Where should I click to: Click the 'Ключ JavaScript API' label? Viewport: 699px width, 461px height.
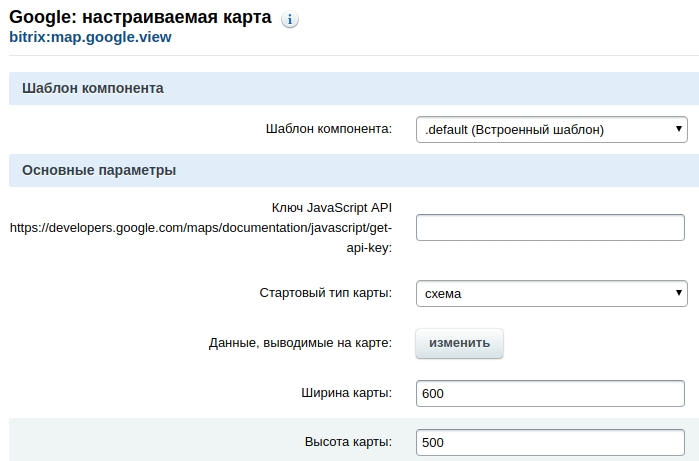click(x=331, y=208)
